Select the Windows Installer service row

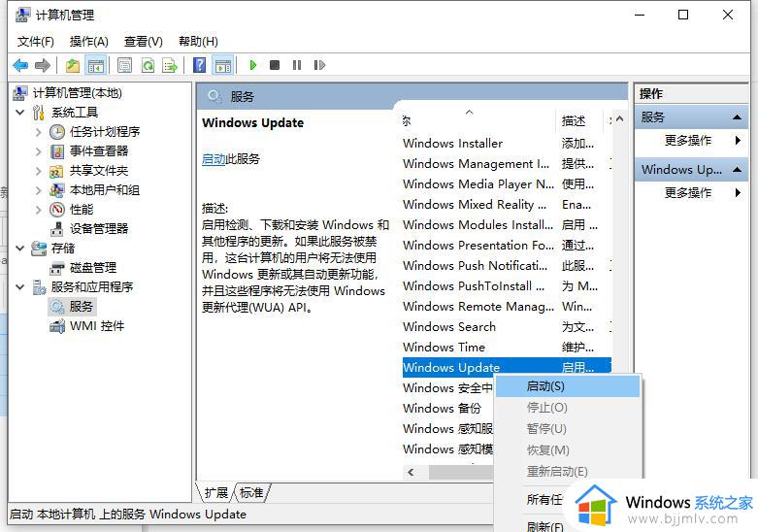coord(507,143)
